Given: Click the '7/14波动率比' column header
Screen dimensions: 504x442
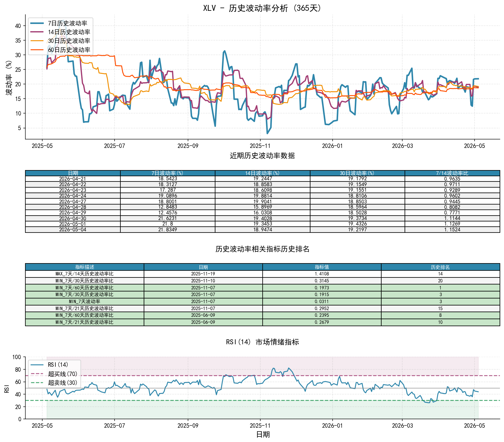Looking at the screenshot, I should [x=452, y=173].
